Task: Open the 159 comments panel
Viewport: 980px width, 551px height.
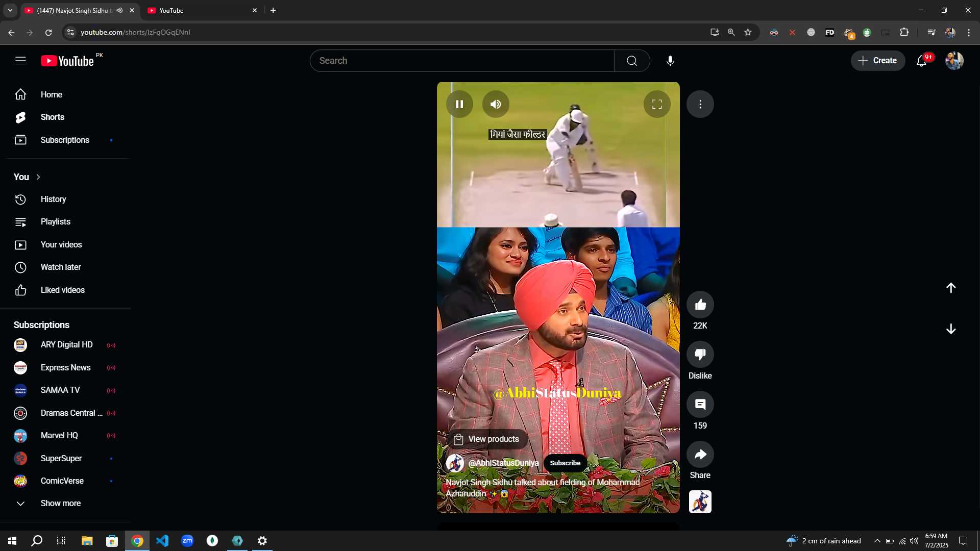Action: tap(700, 404)
